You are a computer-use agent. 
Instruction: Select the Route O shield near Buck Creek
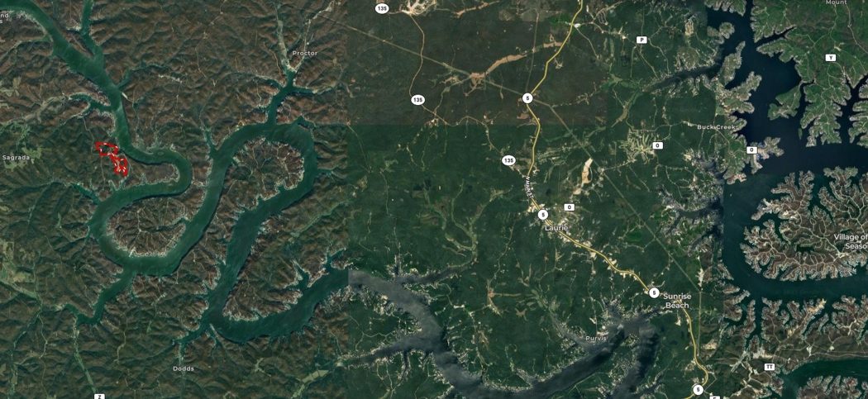pyautogui.click(x=751, y=150)
